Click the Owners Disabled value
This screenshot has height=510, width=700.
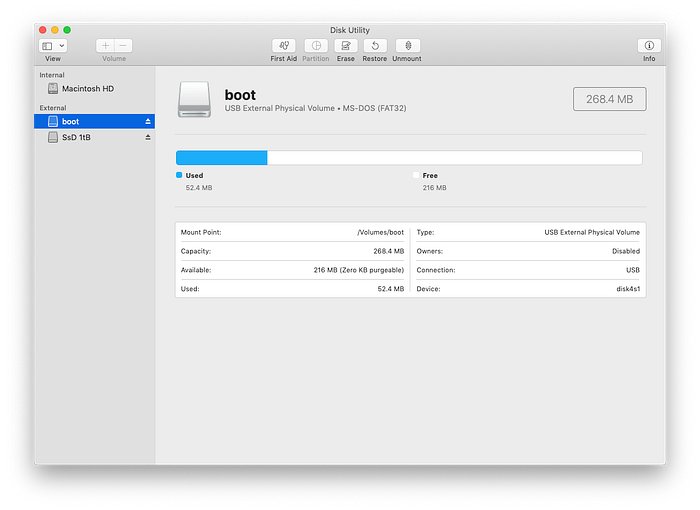[626, 251]
